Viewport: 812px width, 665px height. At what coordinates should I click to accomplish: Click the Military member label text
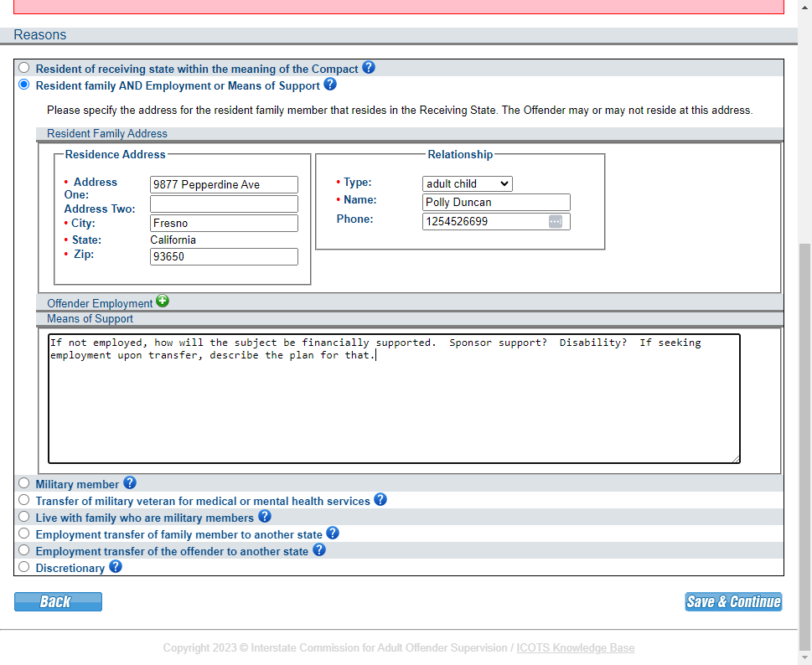tap(77, 484)
